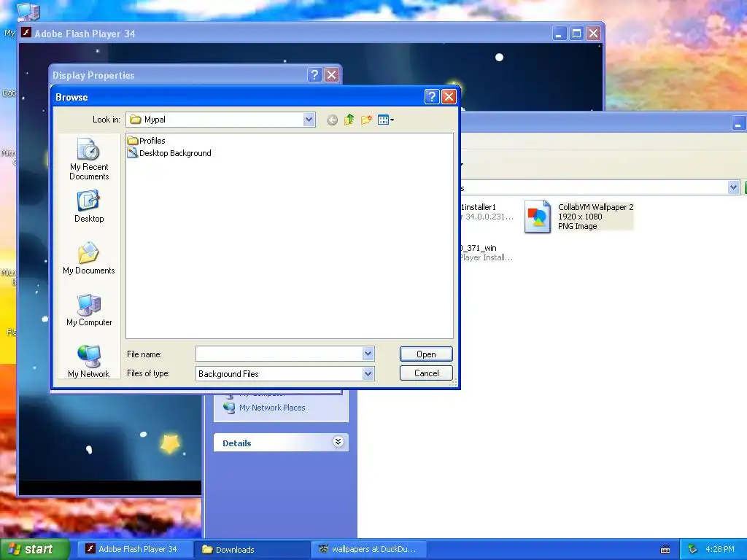
Task: Click CollabVM Wallpaper 2 file name
Action: (x=595, y=207)
